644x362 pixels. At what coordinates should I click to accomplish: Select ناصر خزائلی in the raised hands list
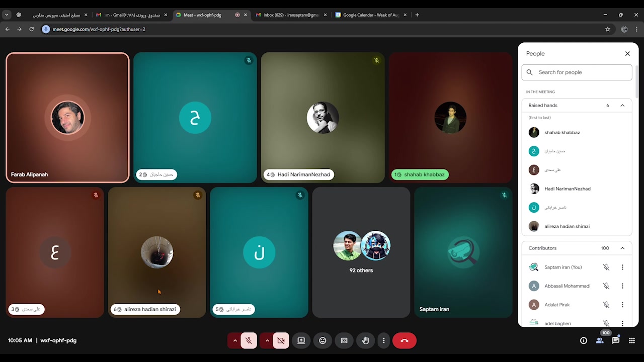pyautogui.click(x=577, y=207)
